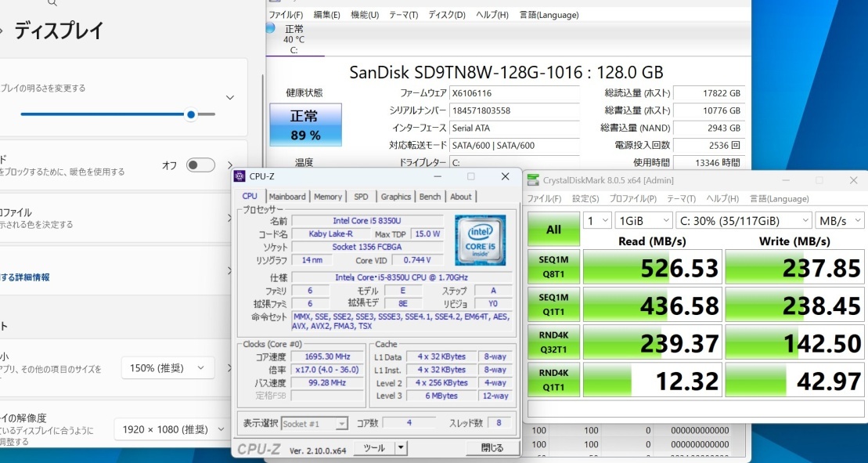Adjust the display brightness slider

pyautogui.click(x=190, y=114)
